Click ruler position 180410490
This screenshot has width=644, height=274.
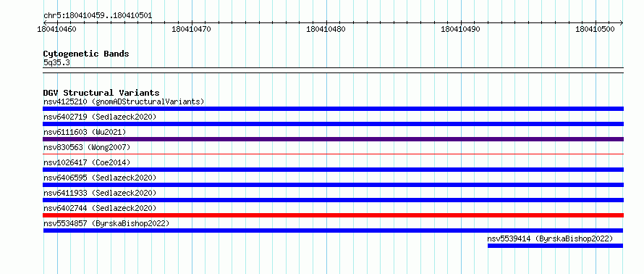pos(460,29)
